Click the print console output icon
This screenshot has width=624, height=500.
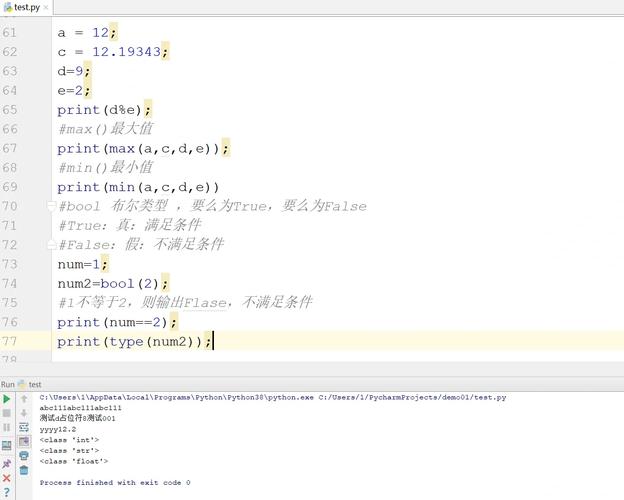click(x=24, y=456)
